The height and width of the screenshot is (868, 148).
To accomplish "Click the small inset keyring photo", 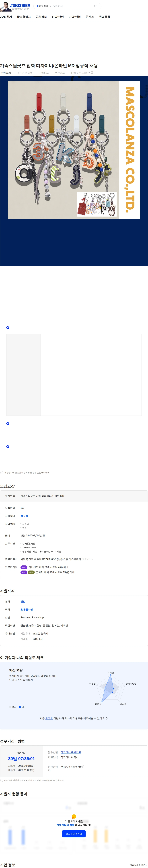I will point(97,204).
